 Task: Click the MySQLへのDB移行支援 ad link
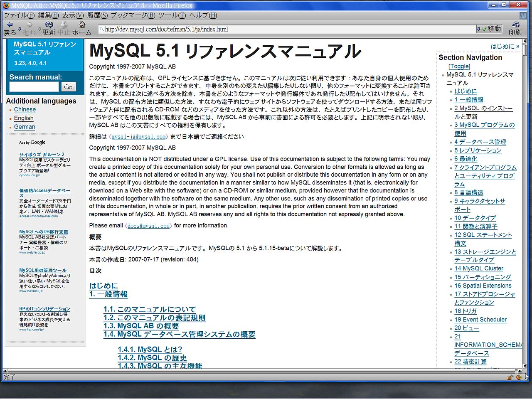[44, 232]
